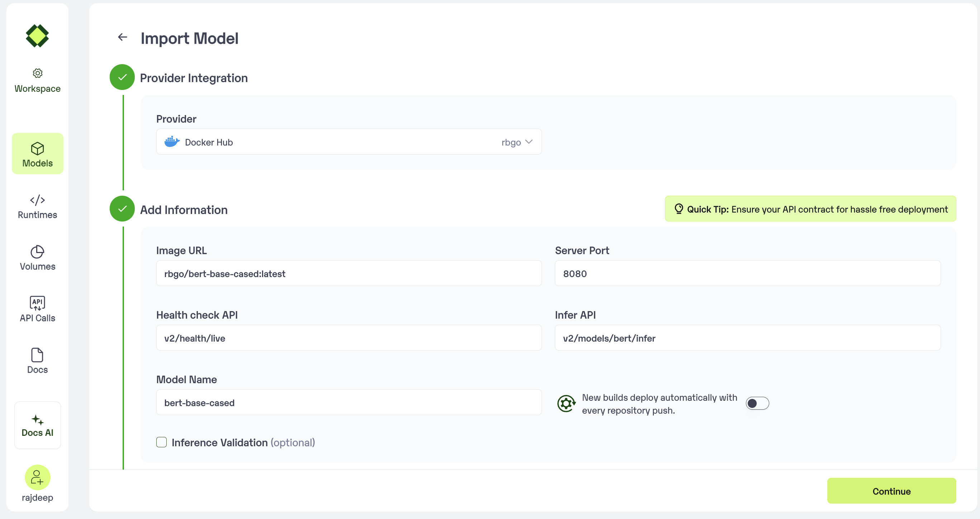
Task: Go to Volumes pie chart icon
Action: [x=37, y=252]
